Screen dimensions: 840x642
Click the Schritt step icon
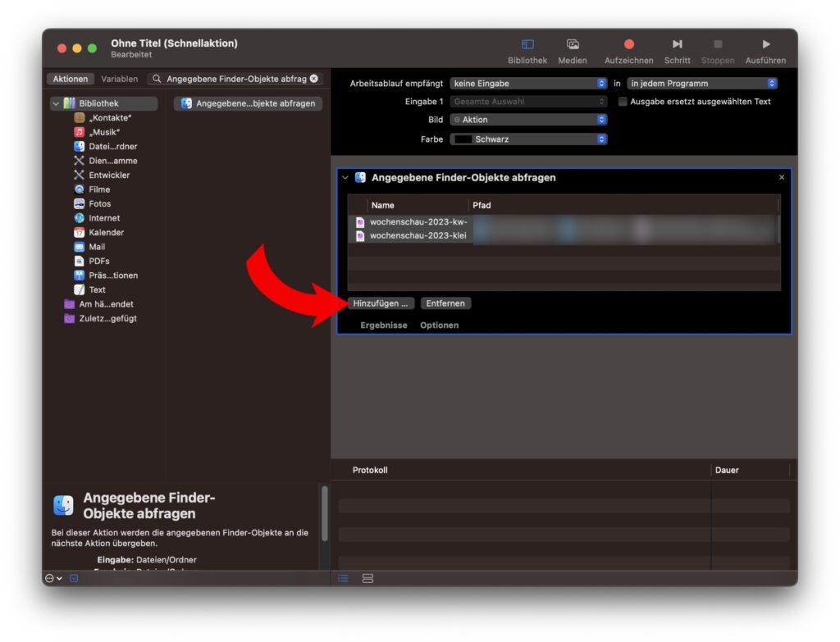677,44
